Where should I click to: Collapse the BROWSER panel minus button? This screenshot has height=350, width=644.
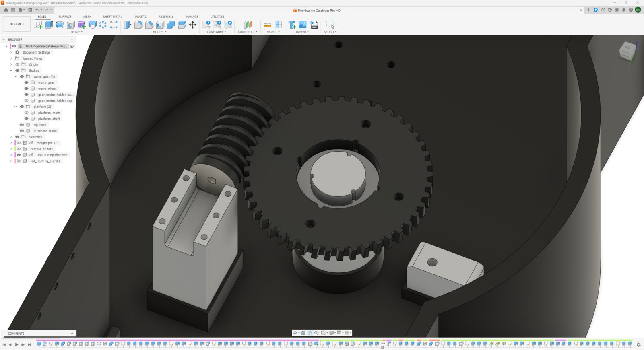(x=72, y=39)
